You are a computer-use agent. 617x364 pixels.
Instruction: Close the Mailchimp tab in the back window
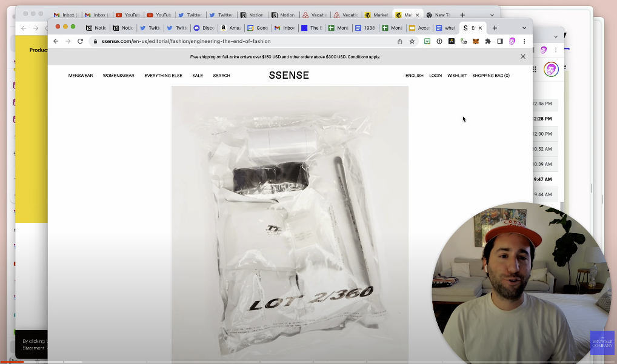click(418, 15)
